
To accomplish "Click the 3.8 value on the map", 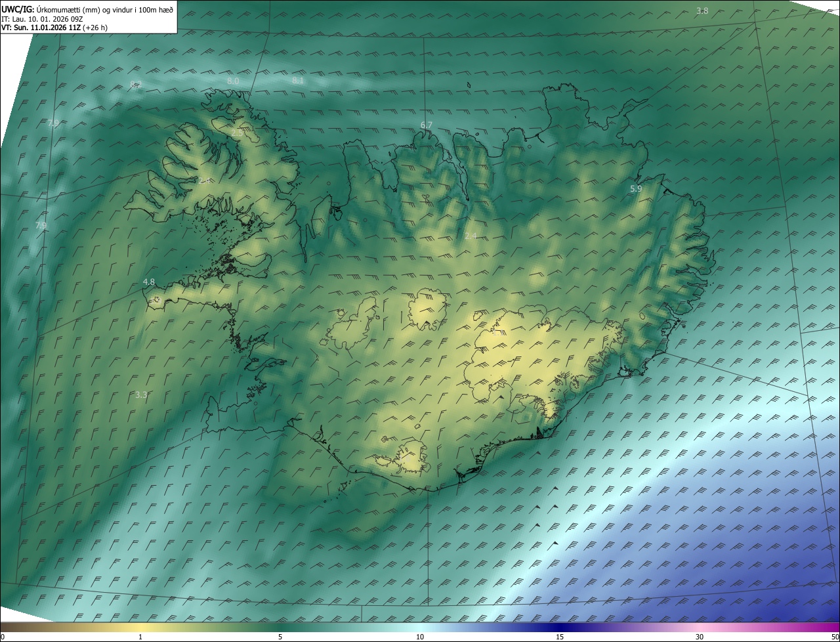I will [x=702, y=11].
